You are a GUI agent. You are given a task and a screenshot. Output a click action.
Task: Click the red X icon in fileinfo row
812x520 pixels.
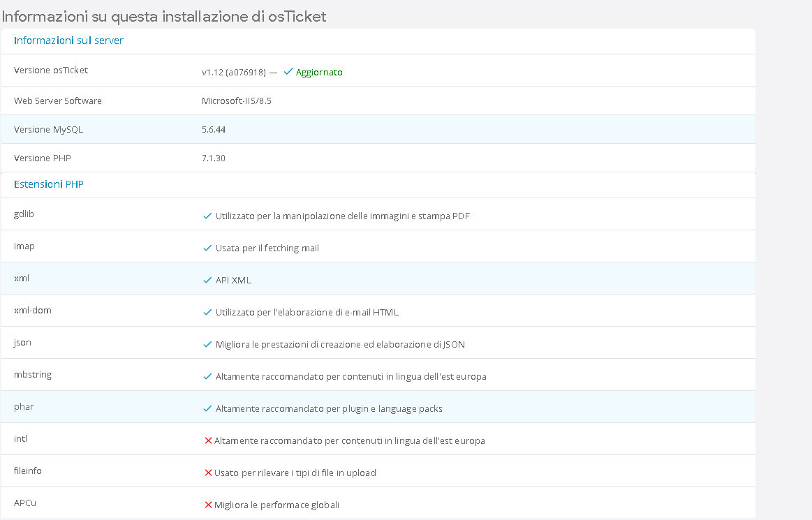(208, 473)
